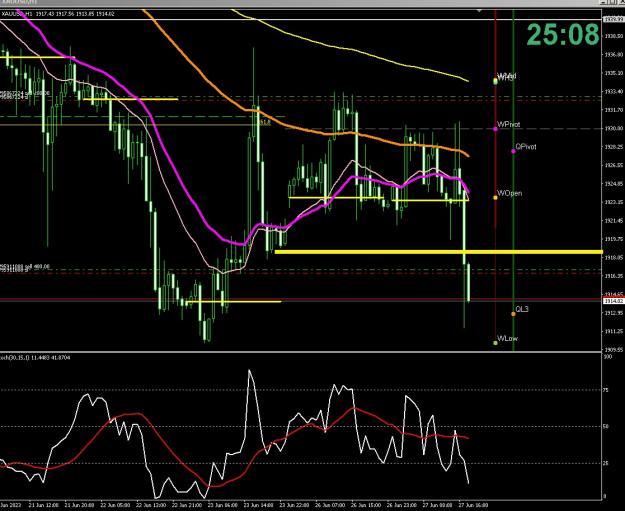Click the XAUUSD H1 price header text
625x511 pixels.
(x=58, y=14)
